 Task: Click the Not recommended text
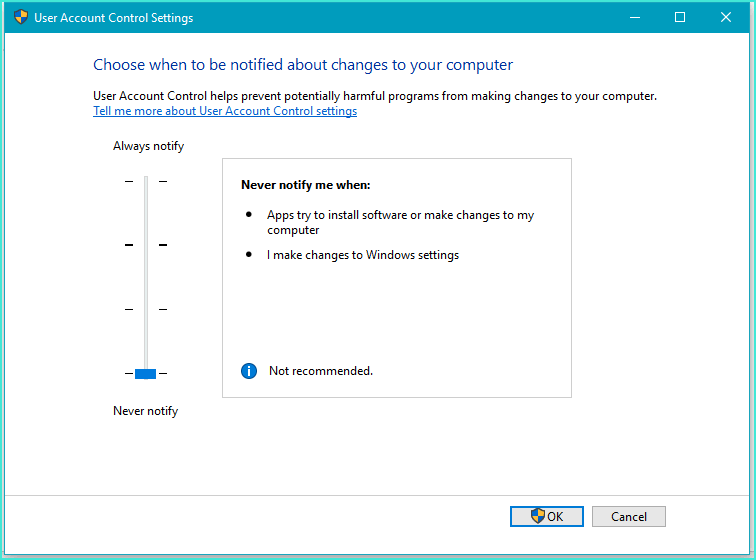321,371
